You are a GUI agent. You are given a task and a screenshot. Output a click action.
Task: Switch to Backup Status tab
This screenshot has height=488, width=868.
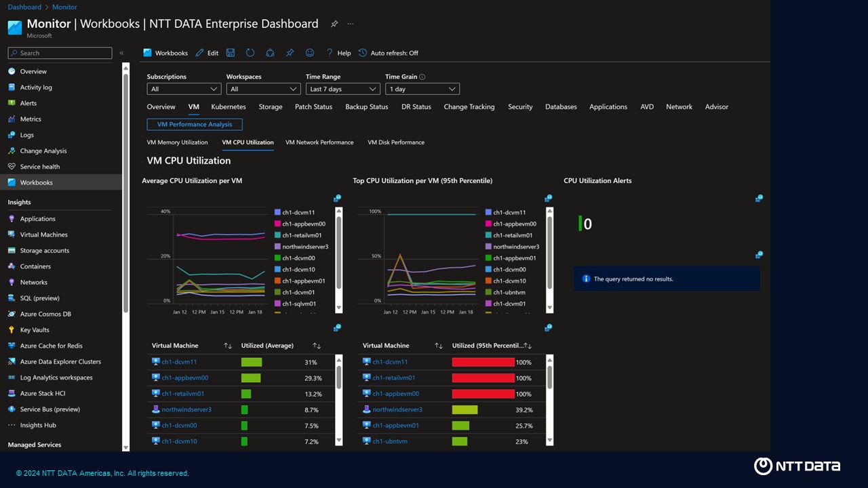coord(367,107)
